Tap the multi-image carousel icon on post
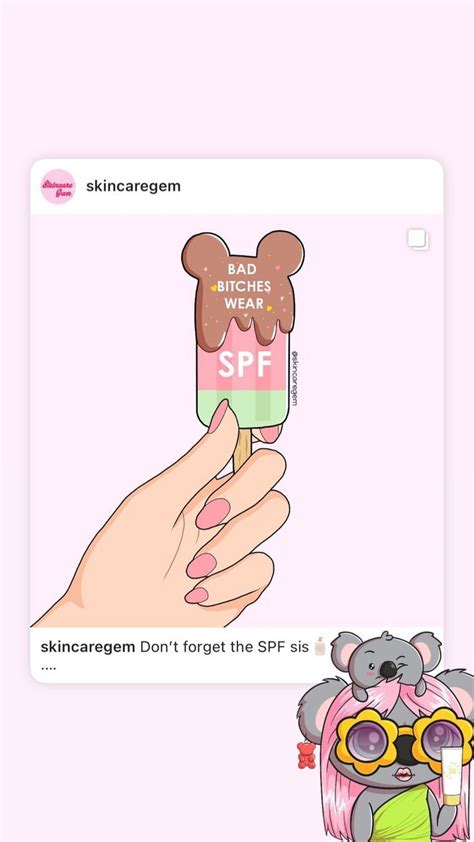Screen dimensions: 474x842 pyautogui.click(x=418, y=239)
